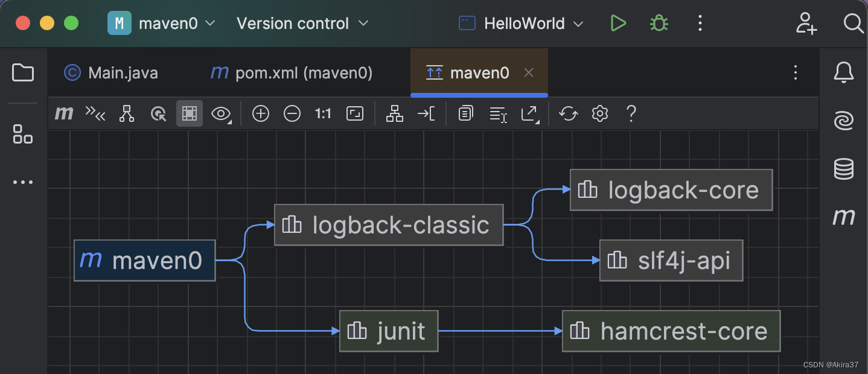Open the maven0 project dropdown
868x374 pixels.
point(162,24)
